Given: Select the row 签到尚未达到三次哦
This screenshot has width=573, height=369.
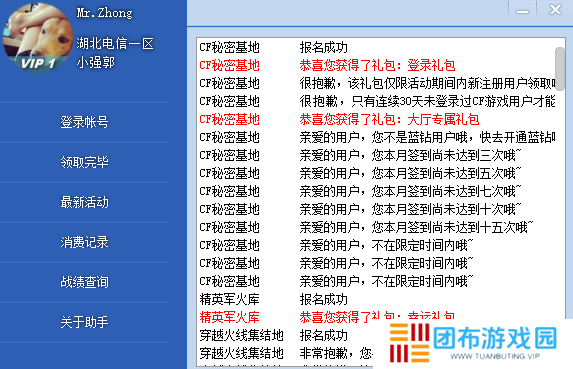Looking at the screenshot, I should (376, 155).
